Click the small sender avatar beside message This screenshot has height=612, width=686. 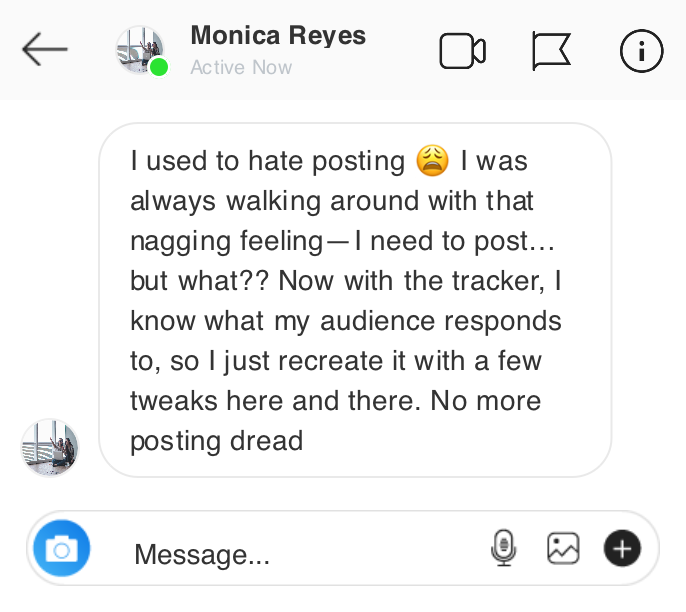tap(50, 447)
